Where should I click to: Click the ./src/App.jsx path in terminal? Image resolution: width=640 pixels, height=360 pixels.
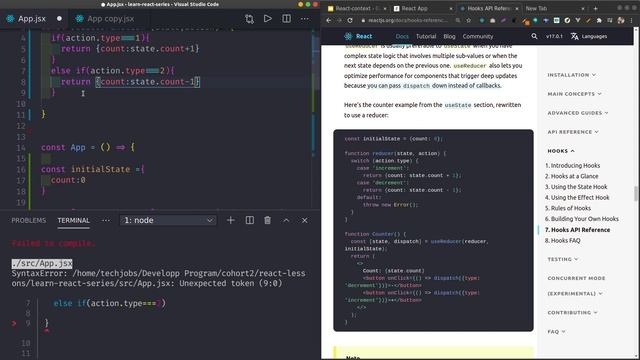42,263
